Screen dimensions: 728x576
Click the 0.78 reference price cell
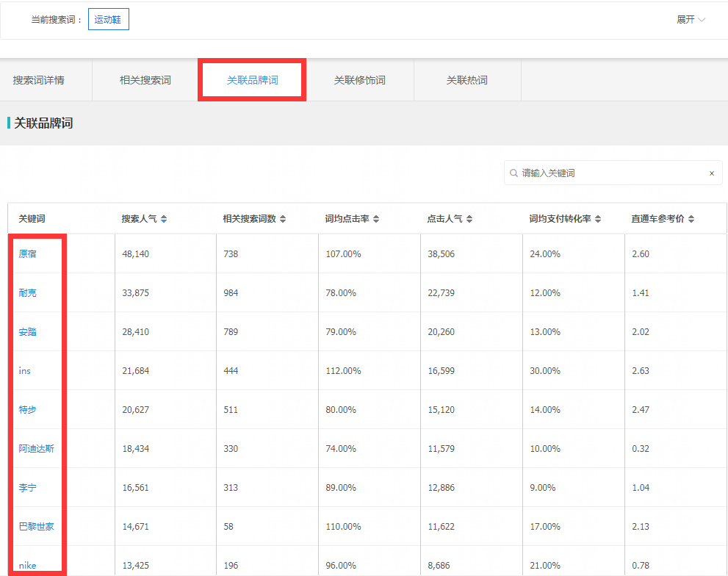[x=641, y=565]
